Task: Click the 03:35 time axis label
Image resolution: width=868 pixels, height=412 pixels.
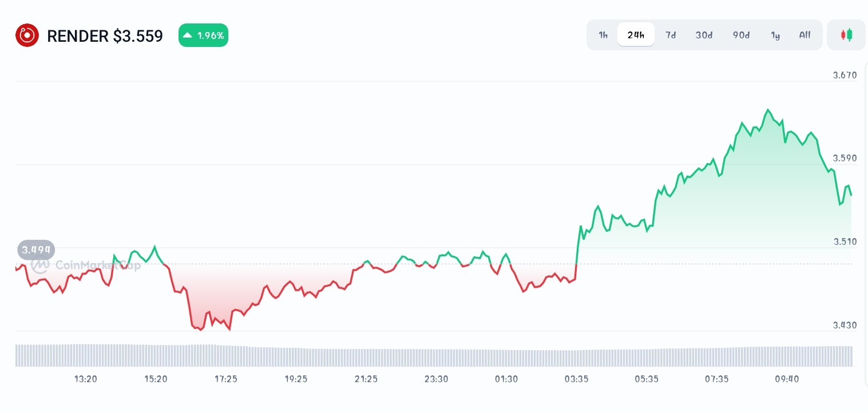Action: tap(576, 379)
